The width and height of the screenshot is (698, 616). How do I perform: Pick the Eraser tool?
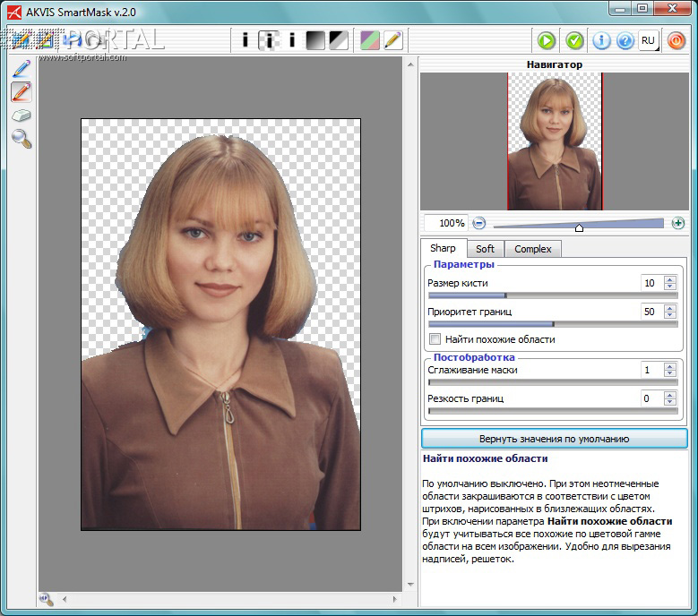coord(22,115)
